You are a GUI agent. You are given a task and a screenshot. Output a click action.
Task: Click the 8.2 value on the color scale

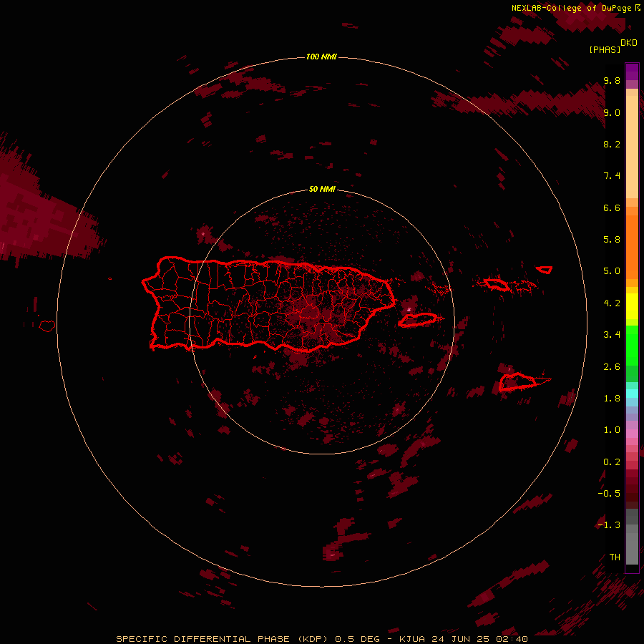click(x=612, y=144)
